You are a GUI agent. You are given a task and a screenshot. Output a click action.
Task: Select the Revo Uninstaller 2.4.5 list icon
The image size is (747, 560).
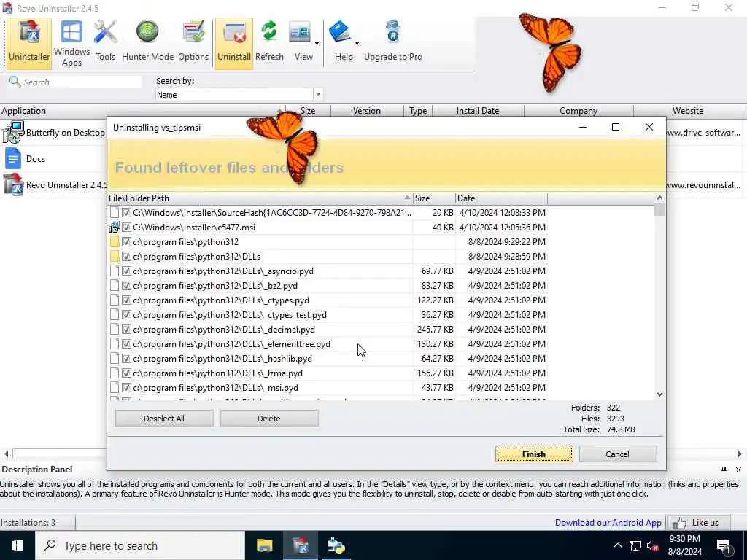tap(13, 184)
